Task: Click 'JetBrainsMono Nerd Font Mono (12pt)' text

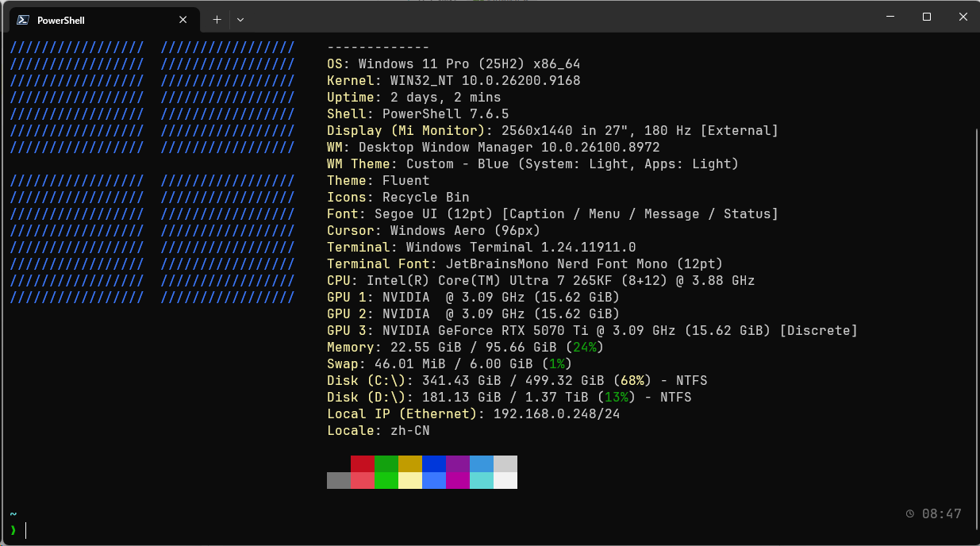Action: coord(585,264)
